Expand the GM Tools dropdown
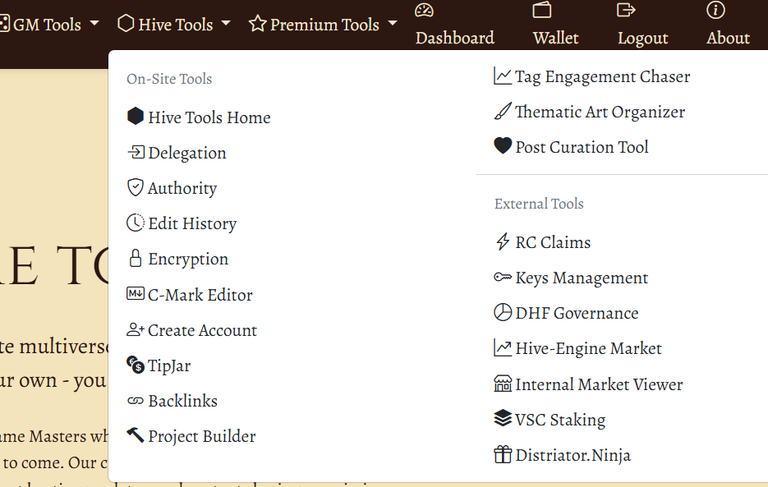Viewport: 768px width, 487px height. tap(50, 24)
